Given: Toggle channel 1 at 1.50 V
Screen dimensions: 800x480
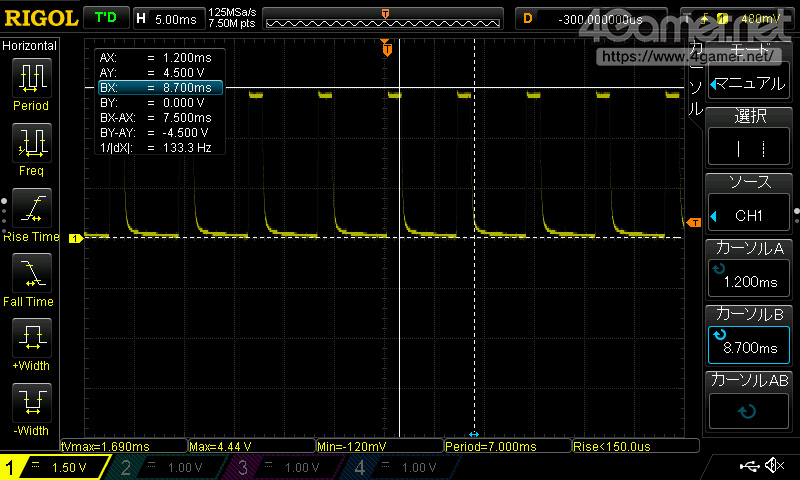Looking at the screenshot, I should pyautogui.click(x=55, y=467).
